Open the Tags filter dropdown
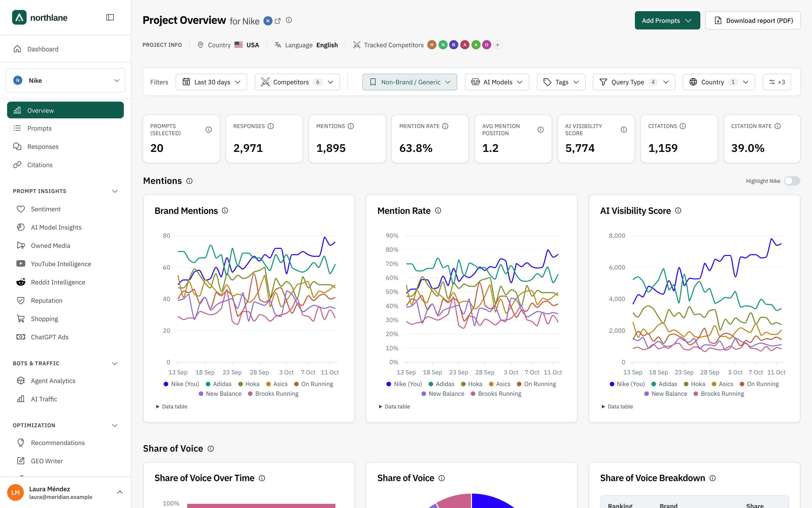812x508 pixels. click(561, 82)
